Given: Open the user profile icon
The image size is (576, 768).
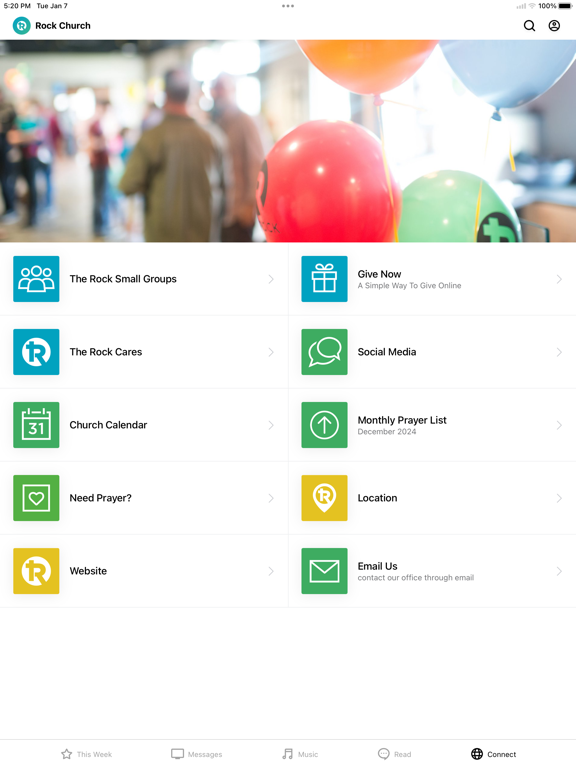Looking at the screenshot, I should pyautogui.click(x=554, y=25).
